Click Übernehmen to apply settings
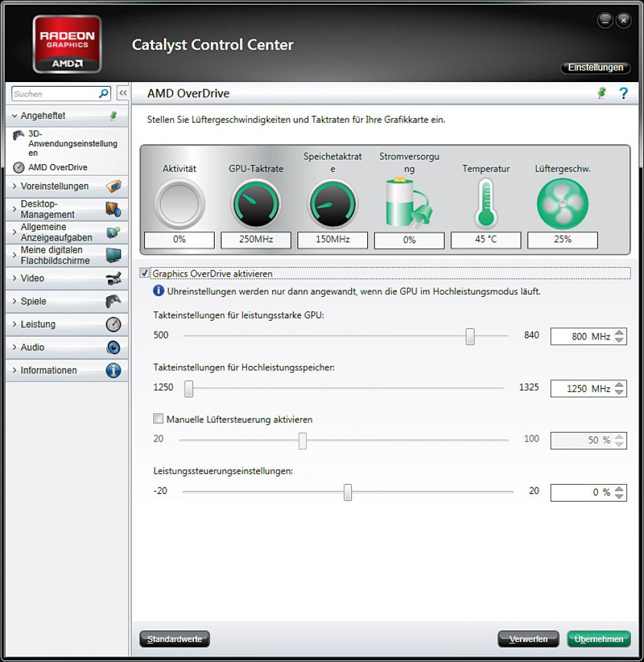Image resolution: width=644 pixels, height=662 pixels. (598, 639)
